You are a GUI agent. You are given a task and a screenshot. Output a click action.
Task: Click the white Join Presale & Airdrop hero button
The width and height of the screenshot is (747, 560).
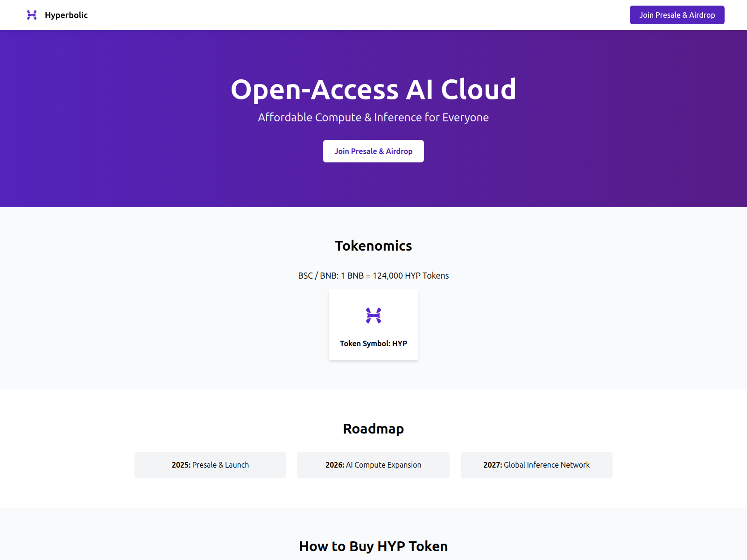(x=373, y=151)
